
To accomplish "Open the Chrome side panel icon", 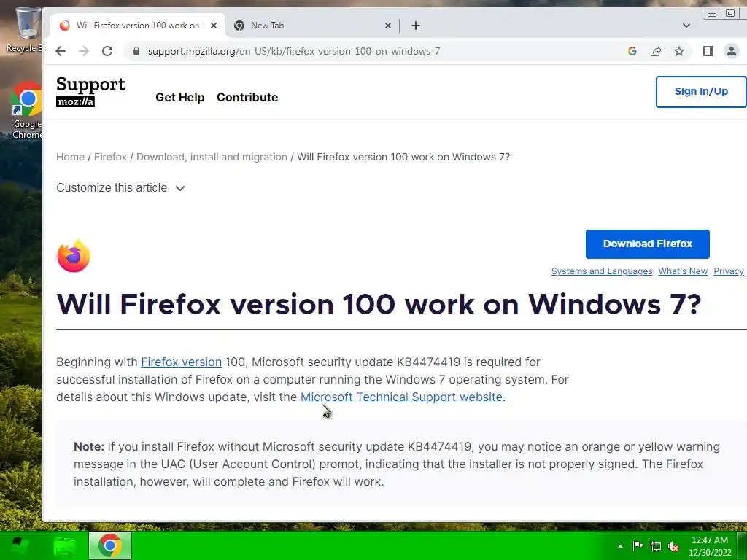I will coord(708,51).
